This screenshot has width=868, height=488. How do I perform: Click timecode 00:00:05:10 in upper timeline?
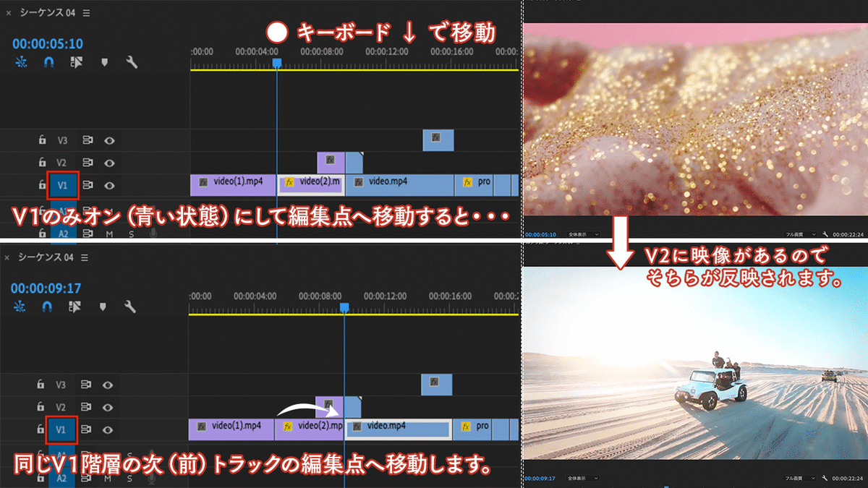point(47,43)
